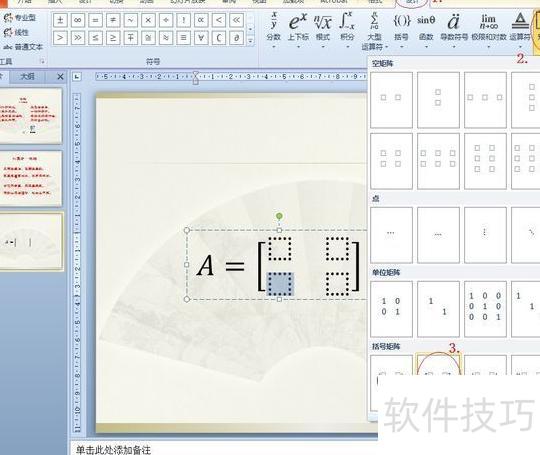Select Professional (专业型) equation format
The height and width of the screenshot is (455, 540).
coord(20,18)
